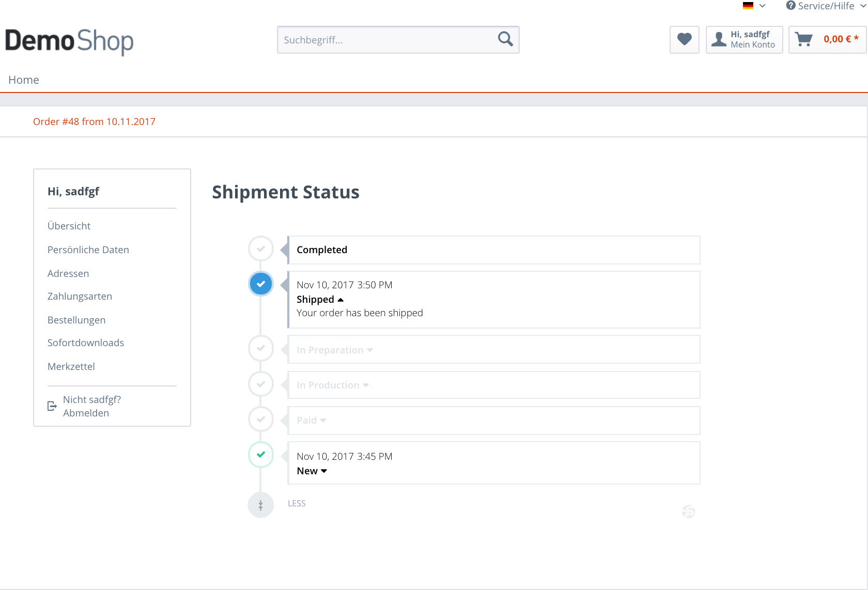Click Order #48 from 10.11.2017 breadcrumb

94,121
